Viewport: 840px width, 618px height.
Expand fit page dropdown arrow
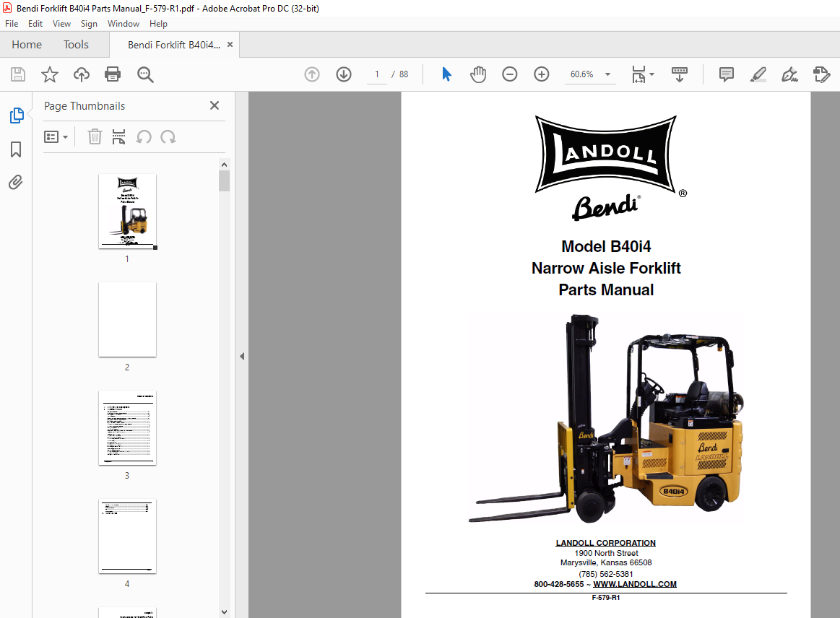tap(652, 74)
